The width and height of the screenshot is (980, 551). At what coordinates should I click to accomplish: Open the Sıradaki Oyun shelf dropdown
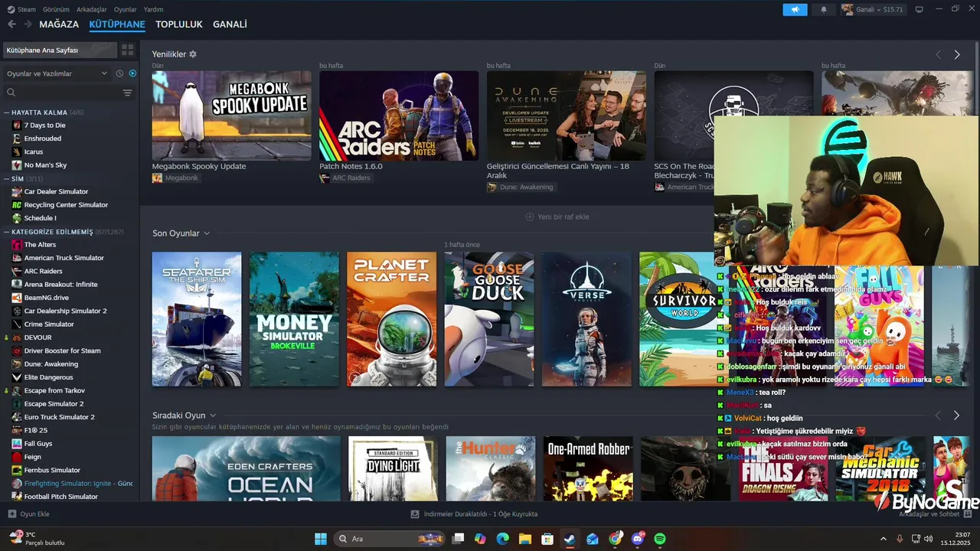[213, 416]
